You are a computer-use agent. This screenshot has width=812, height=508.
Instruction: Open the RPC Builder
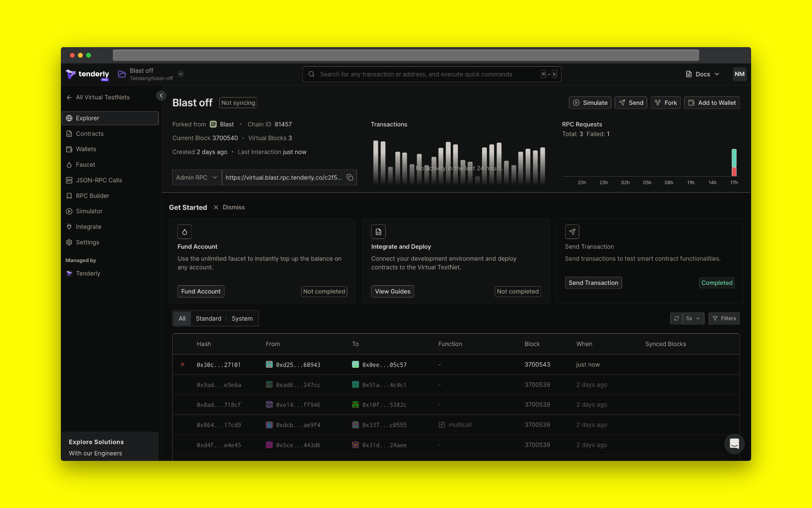click(x=92, y=195)
